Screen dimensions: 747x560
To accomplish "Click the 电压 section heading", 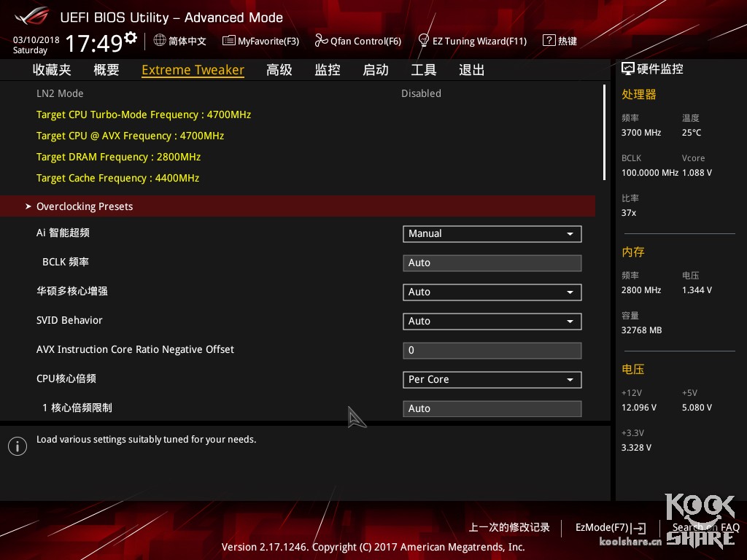I will tap(633, 369).
